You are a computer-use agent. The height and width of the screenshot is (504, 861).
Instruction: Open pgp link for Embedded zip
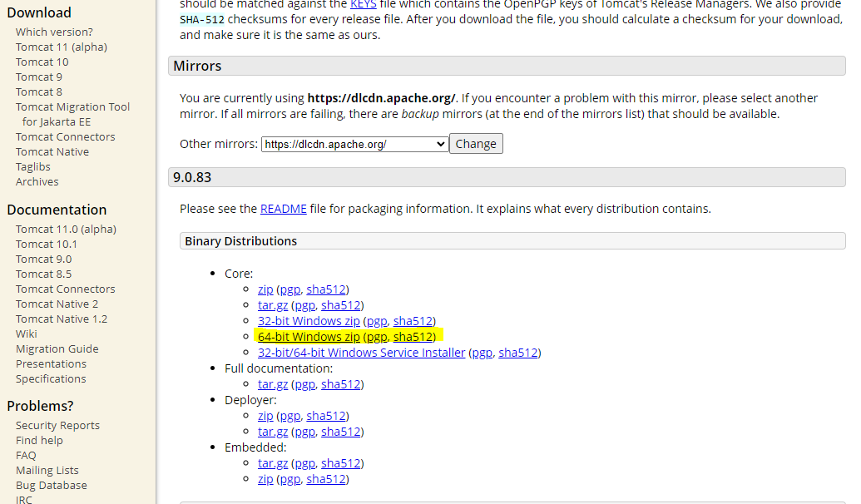pos(290,479)
